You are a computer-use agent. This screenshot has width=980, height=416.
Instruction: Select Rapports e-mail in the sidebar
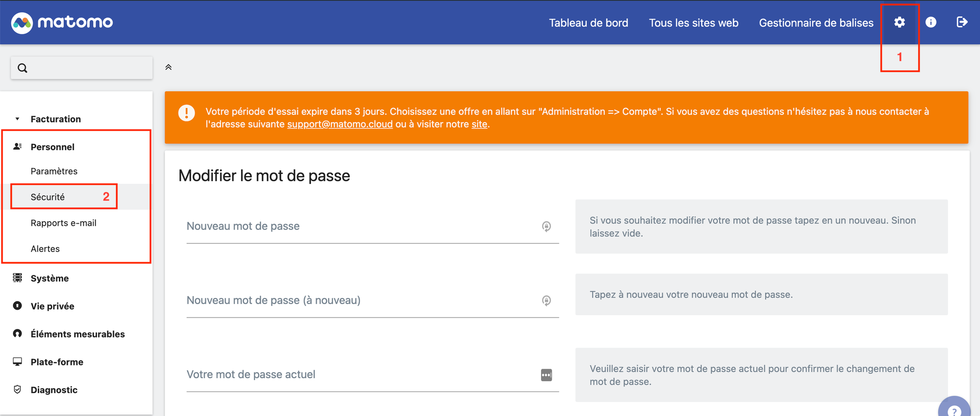(63, 223)
